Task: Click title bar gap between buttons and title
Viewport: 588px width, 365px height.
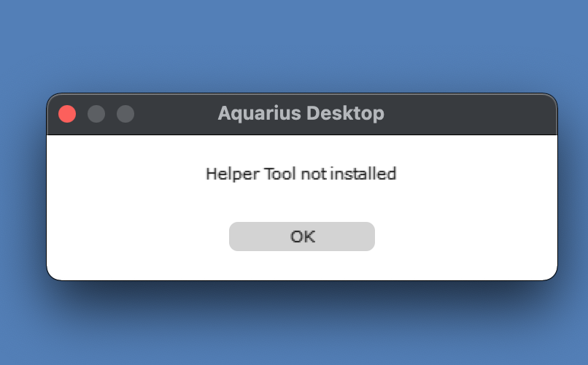Action: (x=177, y=114)
